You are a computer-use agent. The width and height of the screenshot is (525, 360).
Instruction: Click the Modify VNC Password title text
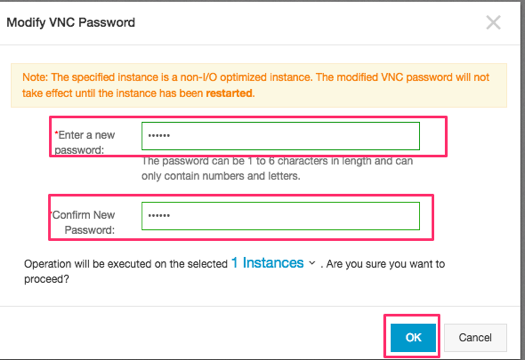coord(71,23)
